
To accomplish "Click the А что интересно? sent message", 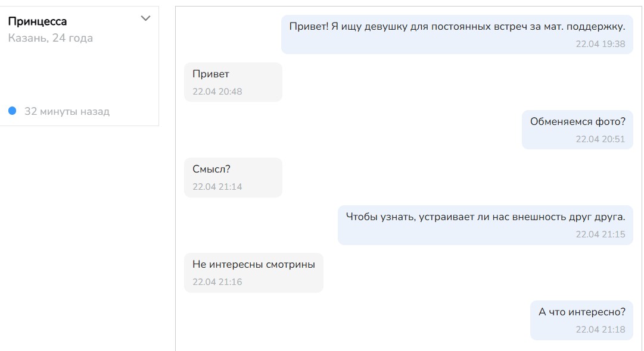I will [x=581, y=320].
